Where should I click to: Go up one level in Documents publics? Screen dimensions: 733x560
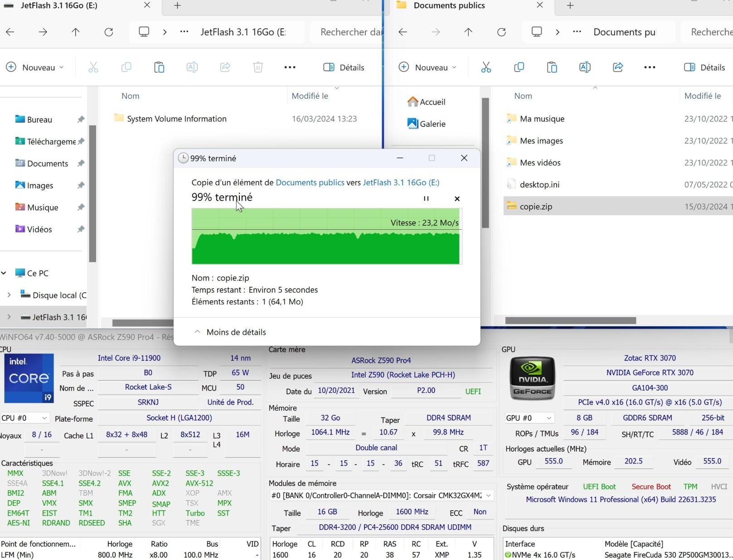[x=468, y=32]
